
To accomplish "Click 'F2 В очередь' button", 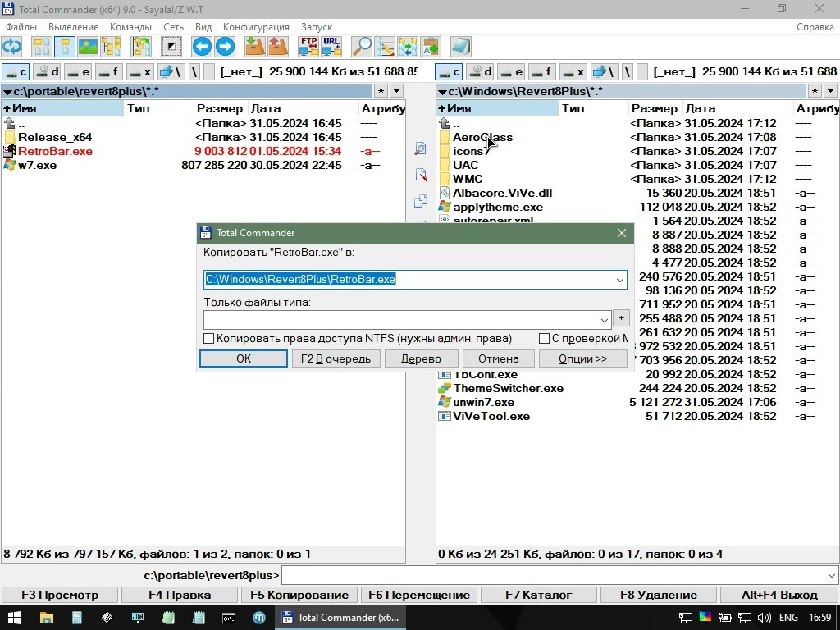I will coord(336,359).
